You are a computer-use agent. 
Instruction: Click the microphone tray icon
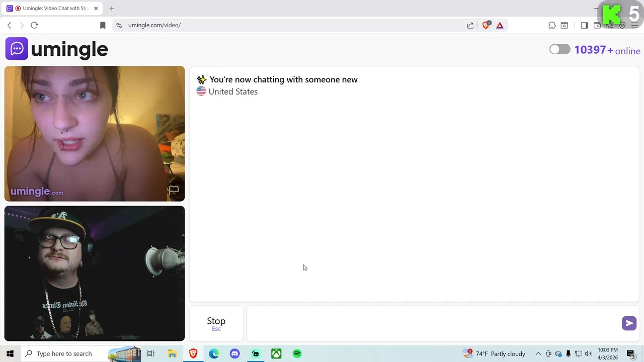point(569,353)
